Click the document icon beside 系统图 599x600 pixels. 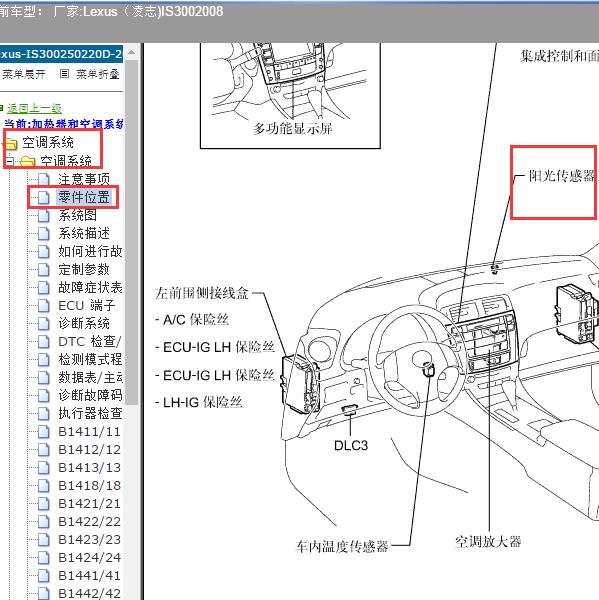click(44, 215)
